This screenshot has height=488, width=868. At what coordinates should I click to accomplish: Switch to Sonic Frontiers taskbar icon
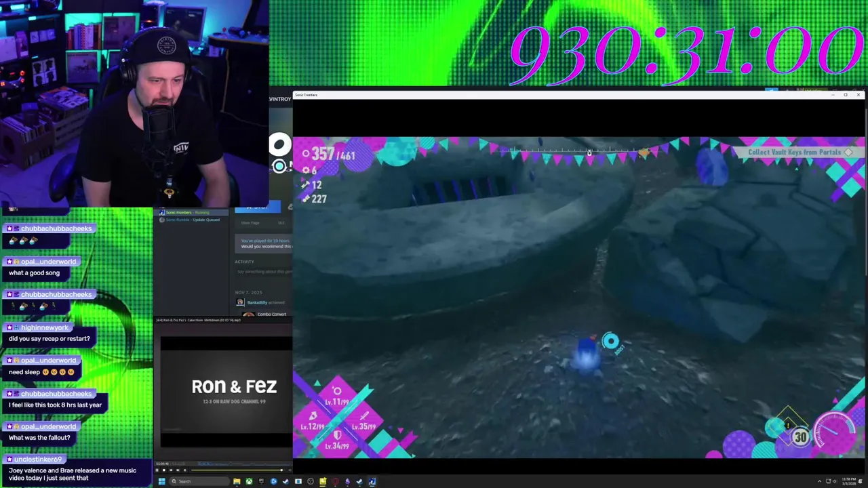tap(372, 481)
